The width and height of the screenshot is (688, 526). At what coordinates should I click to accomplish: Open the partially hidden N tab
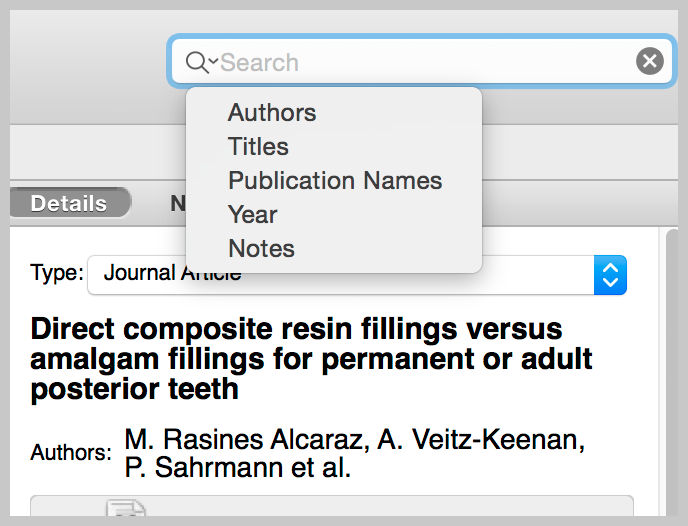(178, 203)
